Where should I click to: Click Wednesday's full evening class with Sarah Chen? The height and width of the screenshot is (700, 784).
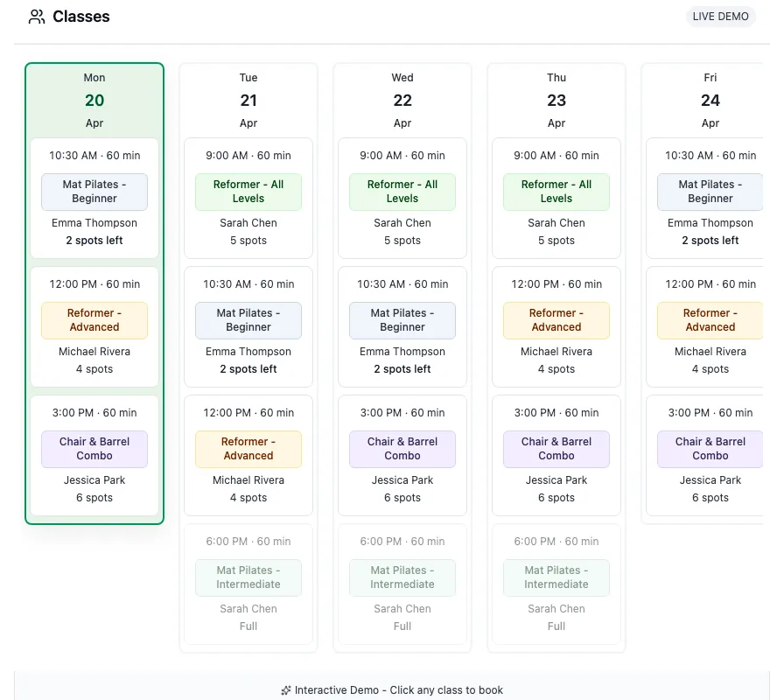coord(402,582)
